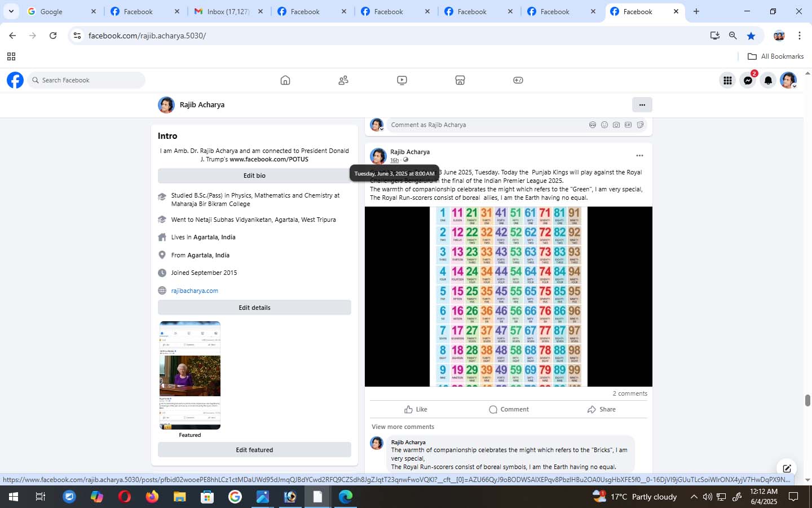This screenshot has width=812, height=508.
Task: Click the Comment as Rajib Acharya field
Action: click(486, 125)
